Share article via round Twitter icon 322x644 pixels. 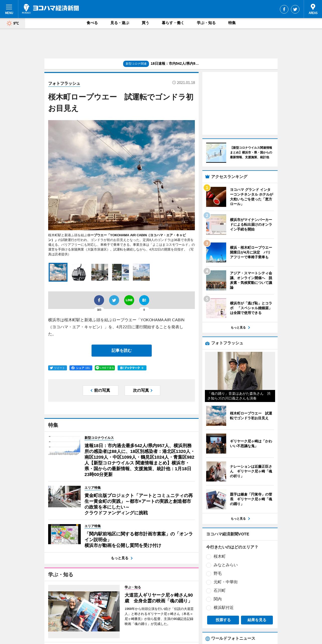click(114, 300)
